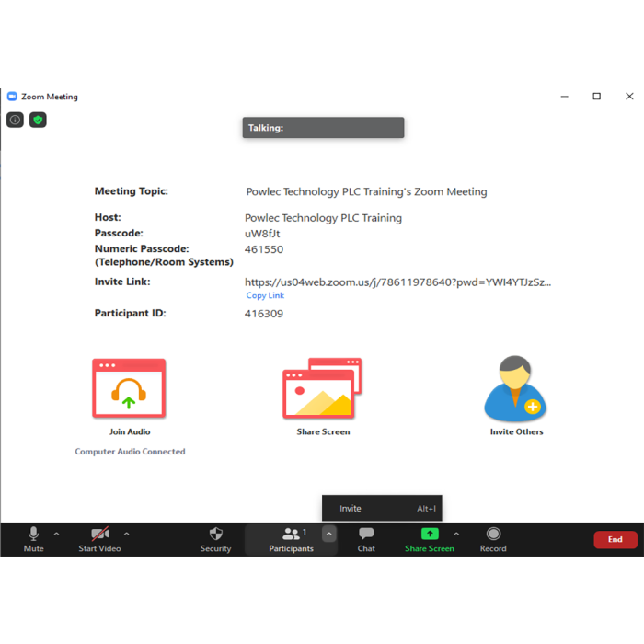644x644 pixels.
Task: Expand video options arrow beside Start Video
Action: point(127,534)
